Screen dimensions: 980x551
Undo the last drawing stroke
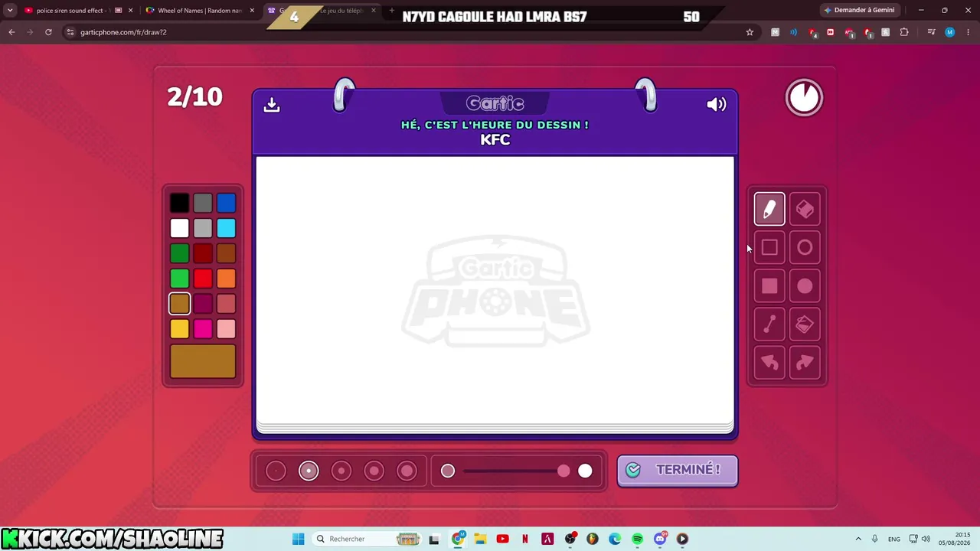point(769,364)
